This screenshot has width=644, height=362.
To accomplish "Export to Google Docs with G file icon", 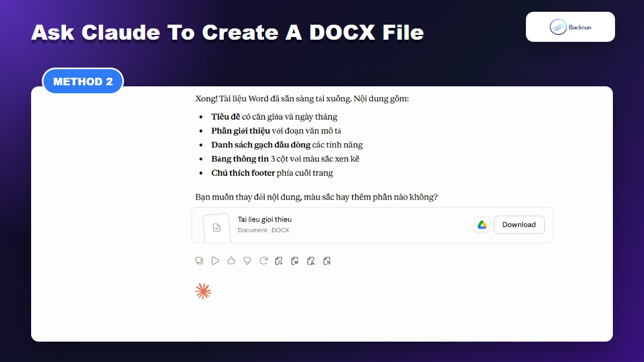I will [279, 261].
